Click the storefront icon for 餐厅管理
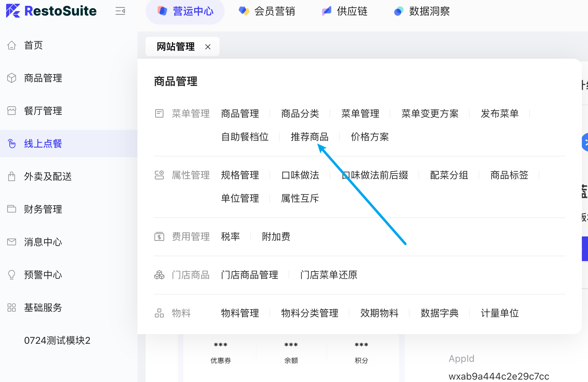588x382 pixels. click(12, 111)
